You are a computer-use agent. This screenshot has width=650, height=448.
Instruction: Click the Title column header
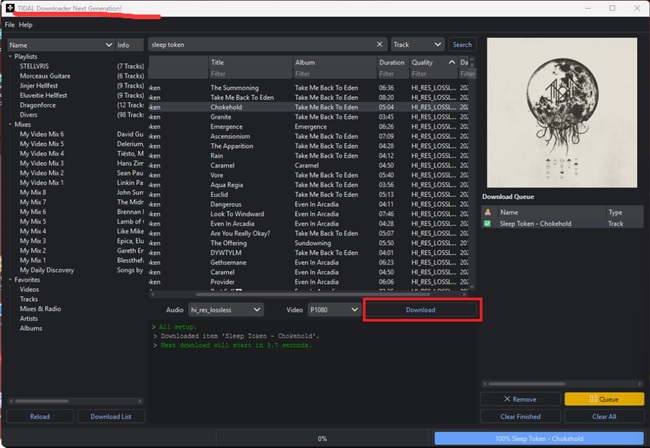(x=250, y=62)
